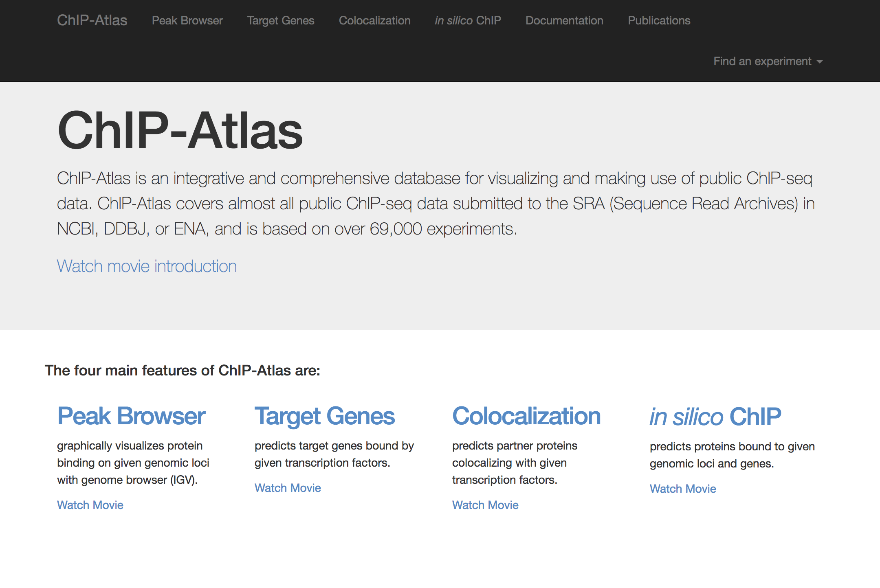
Task: Open the Colocalization feature heading
Action: (x=526, y=416)
